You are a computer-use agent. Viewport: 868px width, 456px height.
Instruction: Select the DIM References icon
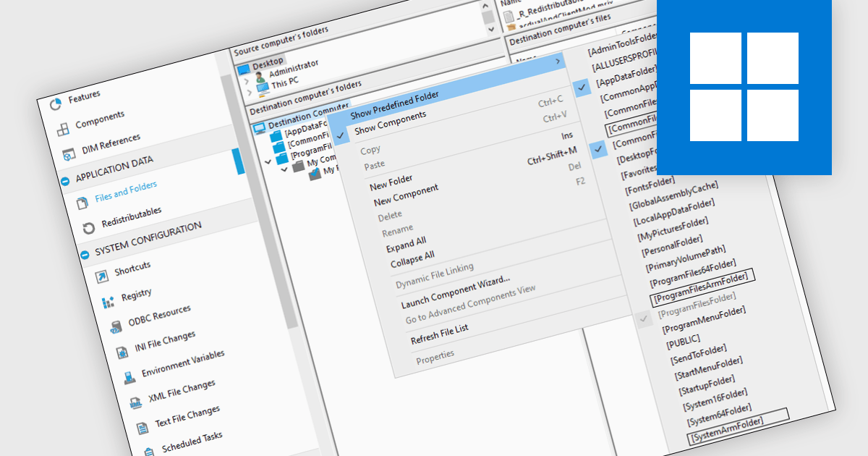[x=69, y=155]
